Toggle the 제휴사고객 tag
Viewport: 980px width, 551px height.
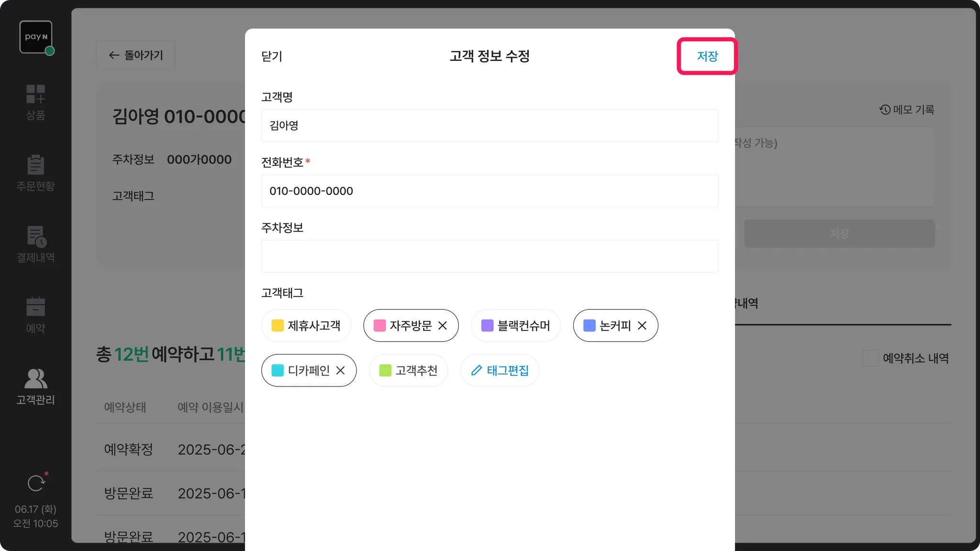pos(306,326)
